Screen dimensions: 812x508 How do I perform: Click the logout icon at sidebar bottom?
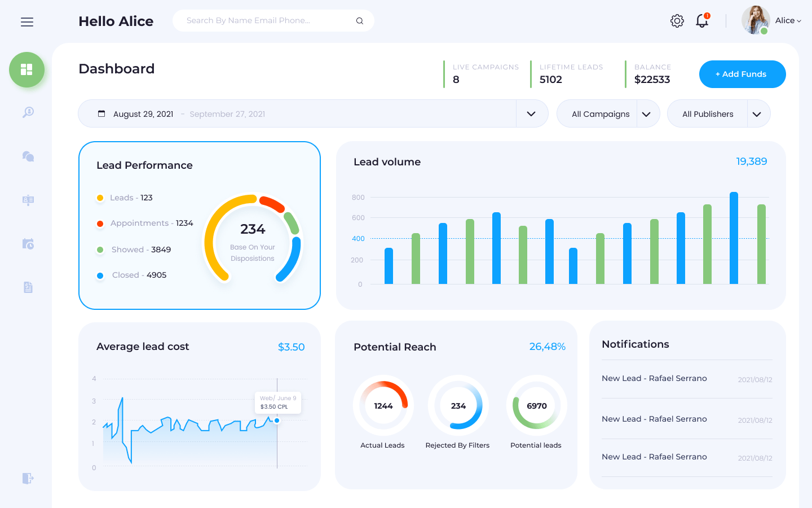(27, 478)
